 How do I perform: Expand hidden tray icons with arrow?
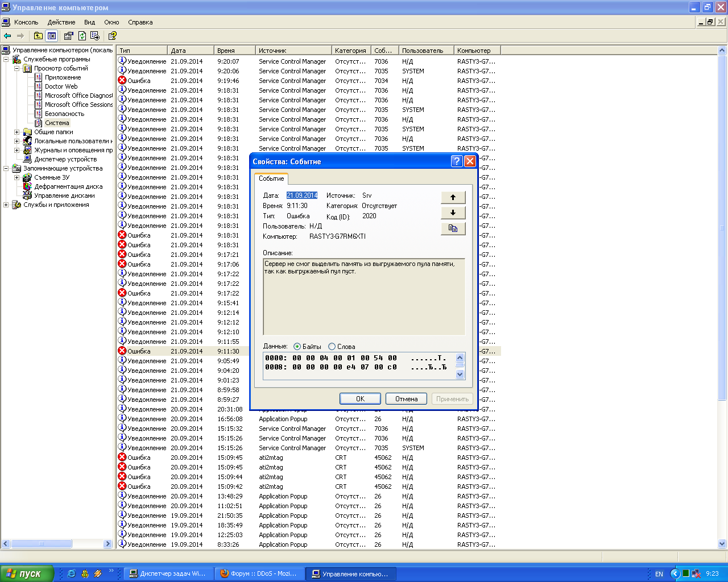(675, 573)
